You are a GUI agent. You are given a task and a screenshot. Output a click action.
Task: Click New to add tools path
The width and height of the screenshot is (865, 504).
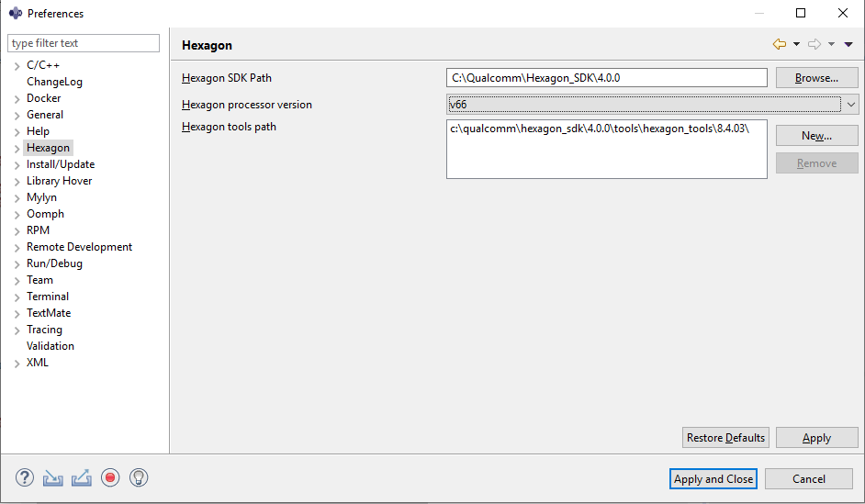pos(816,136)
